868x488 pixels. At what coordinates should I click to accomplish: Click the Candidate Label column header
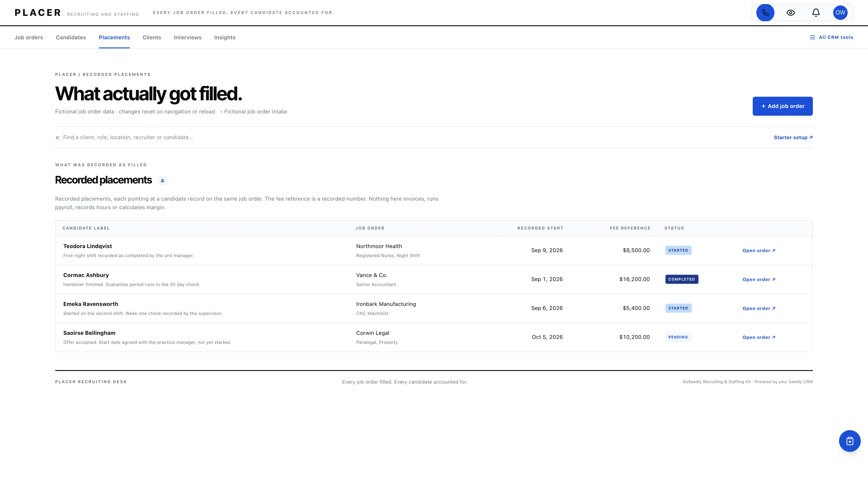coord(86,228)
